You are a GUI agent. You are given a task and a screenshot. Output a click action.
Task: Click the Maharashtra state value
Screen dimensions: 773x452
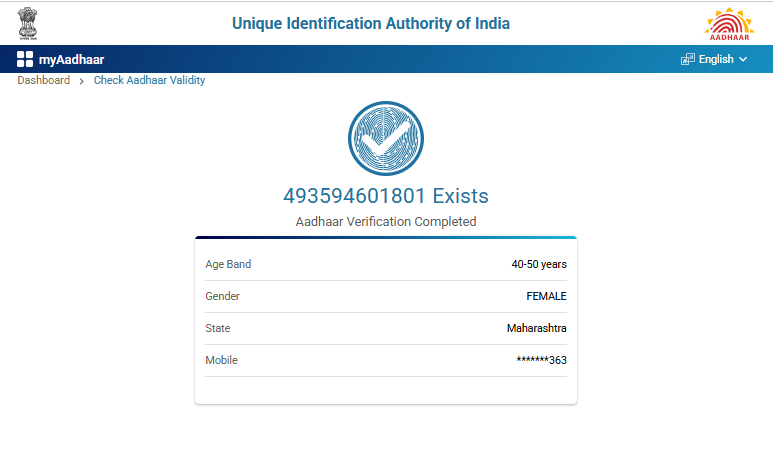tap(537, 328)
